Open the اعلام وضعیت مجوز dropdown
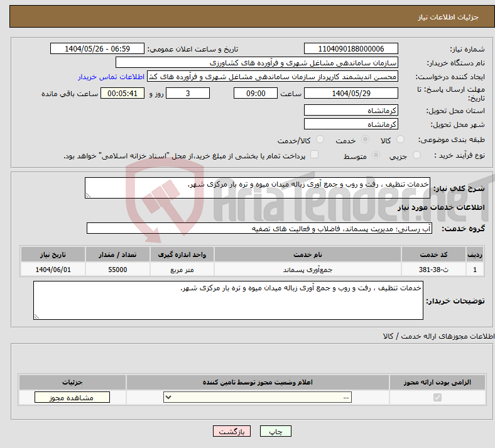495x448 pixels. pos(258,397)
